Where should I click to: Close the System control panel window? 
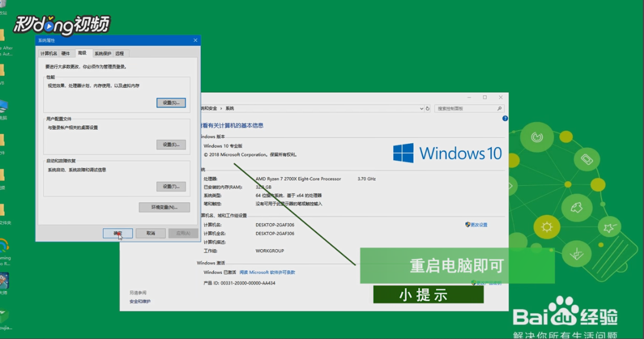pos(500,97)
